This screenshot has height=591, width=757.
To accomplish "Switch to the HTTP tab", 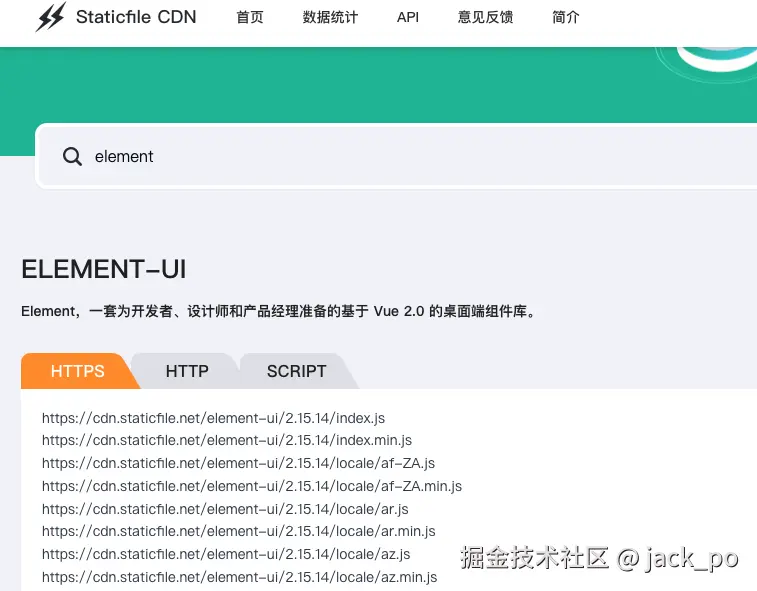I will tap(187, 371).
